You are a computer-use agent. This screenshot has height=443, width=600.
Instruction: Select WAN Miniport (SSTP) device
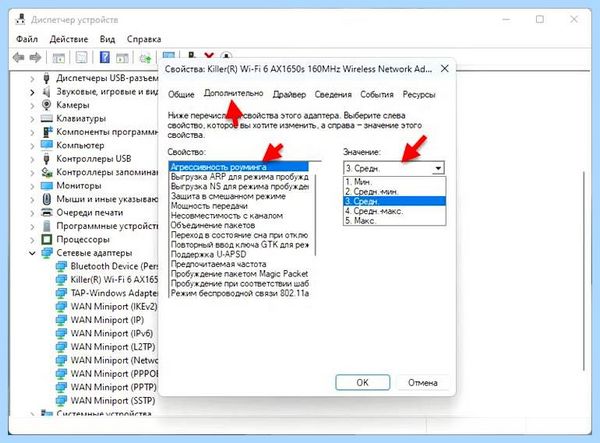(113, 401)
